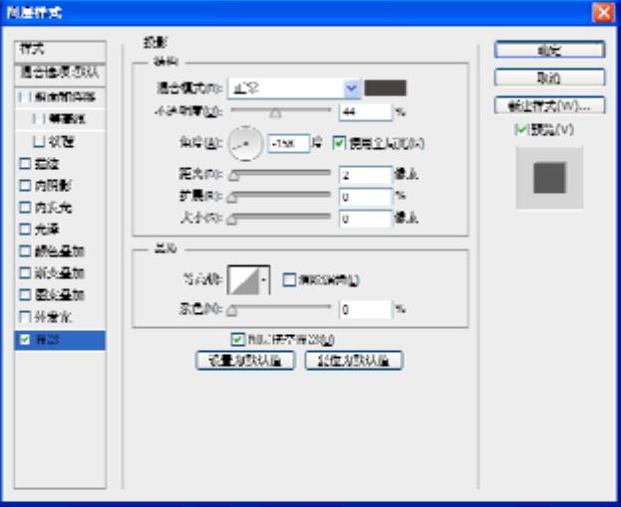
Task: Click the Opacity (不透明度) slider track
Action: tap(281, 111)
